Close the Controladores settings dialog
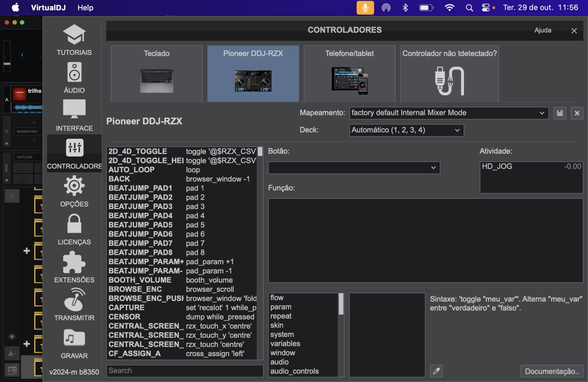 coord(574,31)
